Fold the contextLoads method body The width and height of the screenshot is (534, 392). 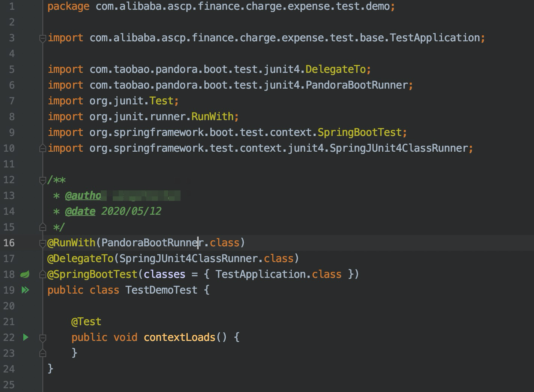pyautogui.click(x=43, y=338)
